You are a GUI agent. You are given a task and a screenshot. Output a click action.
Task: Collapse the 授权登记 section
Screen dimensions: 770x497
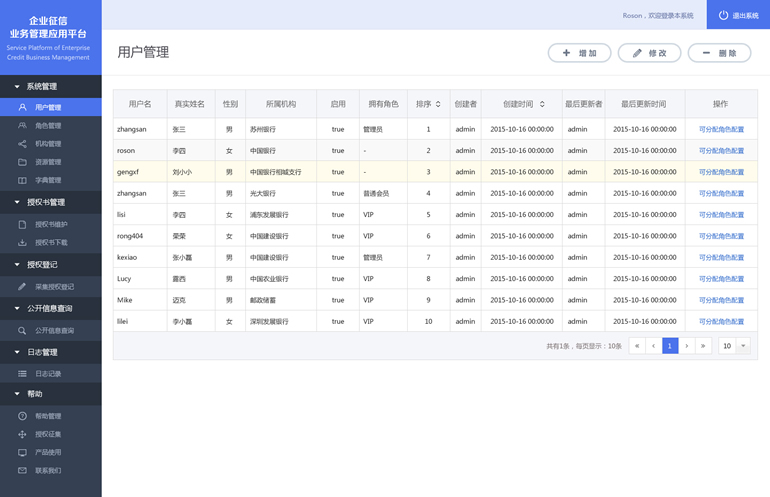[x=51, y=265]
